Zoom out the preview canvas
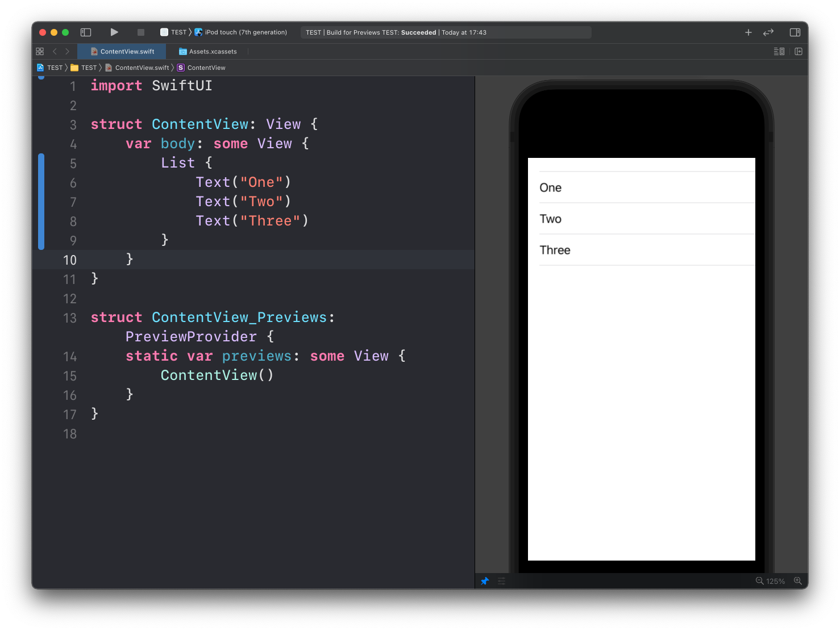 [x=759, y=581]
